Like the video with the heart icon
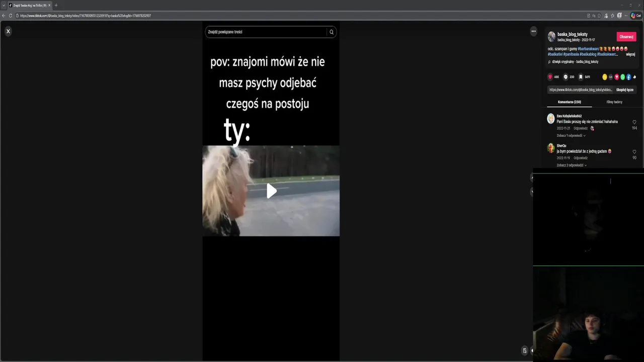This screenshot has width=644, height=362. coord(550,77)
